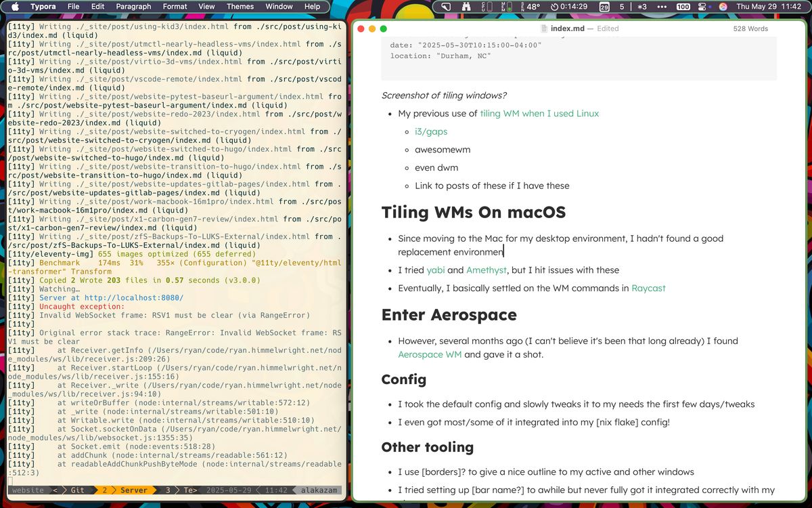
Task: Open the Format menu
Action: (175, 7)
